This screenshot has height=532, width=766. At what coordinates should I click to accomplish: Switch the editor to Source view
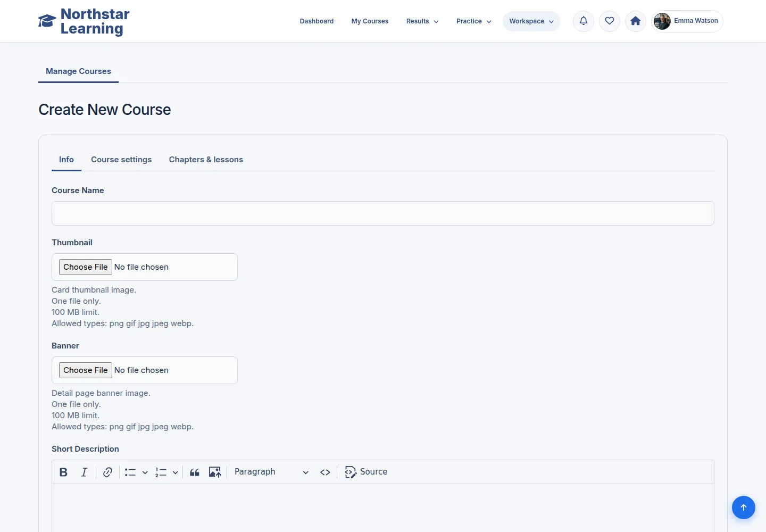pos(366,472)
